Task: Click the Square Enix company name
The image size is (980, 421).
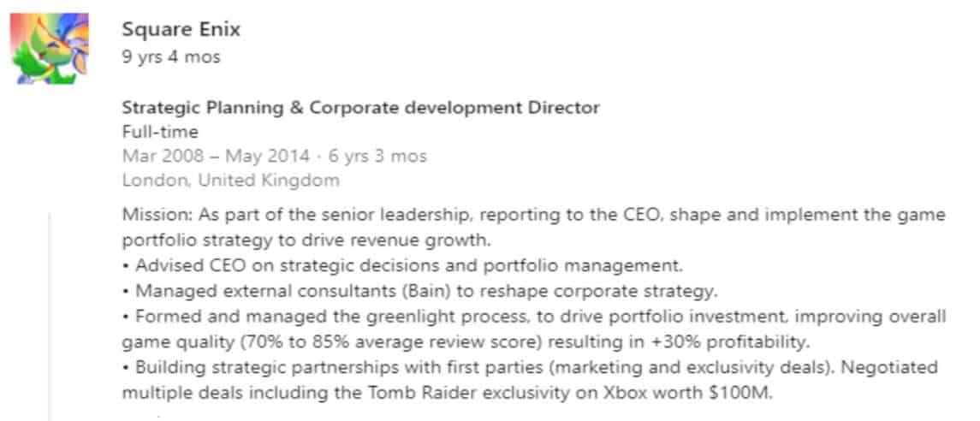Action: 181,29
